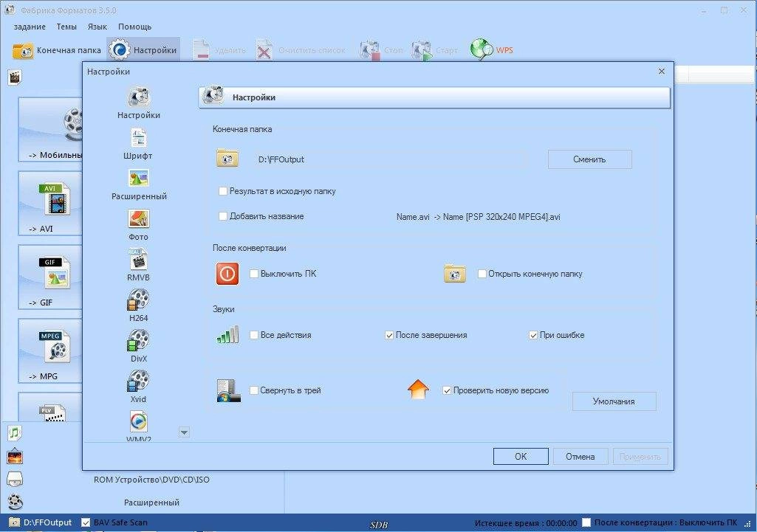Uncheck Проверить новую версию checkbox
Screen dimensions: 757x532
pos(447,390)
